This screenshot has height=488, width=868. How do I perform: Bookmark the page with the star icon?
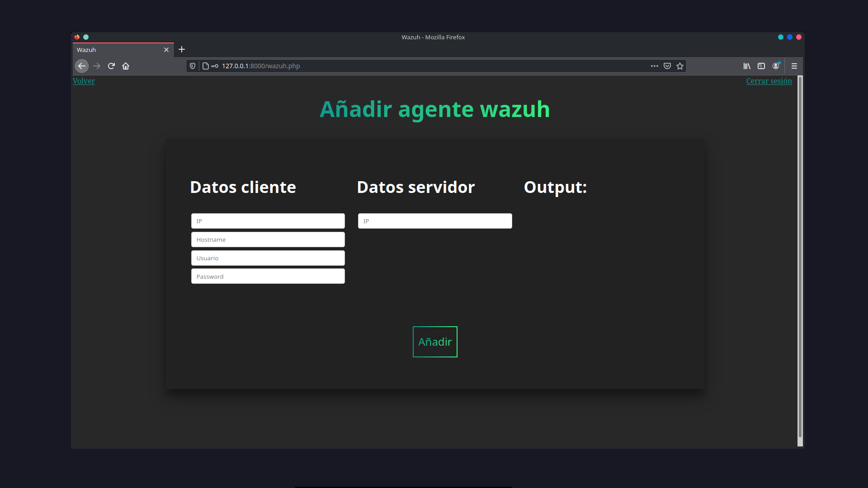click(679, 66)
